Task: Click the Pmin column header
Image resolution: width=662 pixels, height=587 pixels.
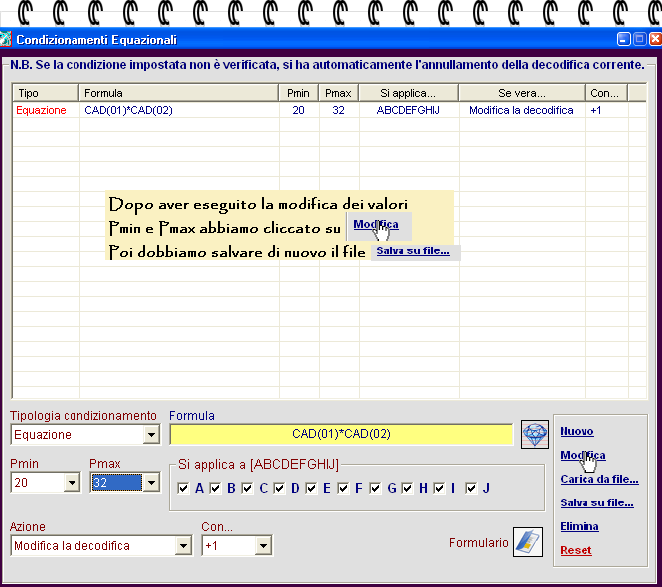Action: [x=298, y=93]
